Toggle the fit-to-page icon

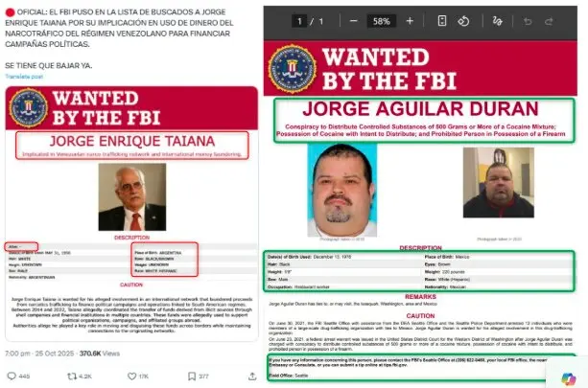click(442, 21)
